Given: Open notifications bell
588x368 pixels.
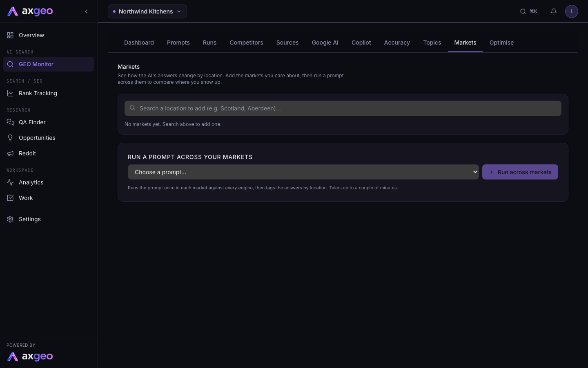Looking at the screenshot, I should [x=554, y=11].
